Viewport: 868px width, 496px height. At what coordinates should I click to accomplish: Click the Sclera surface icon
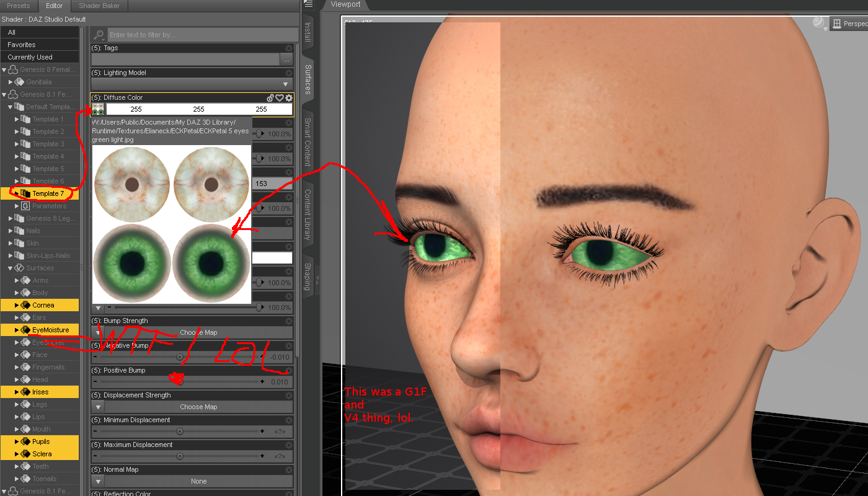tap(25, 454)
